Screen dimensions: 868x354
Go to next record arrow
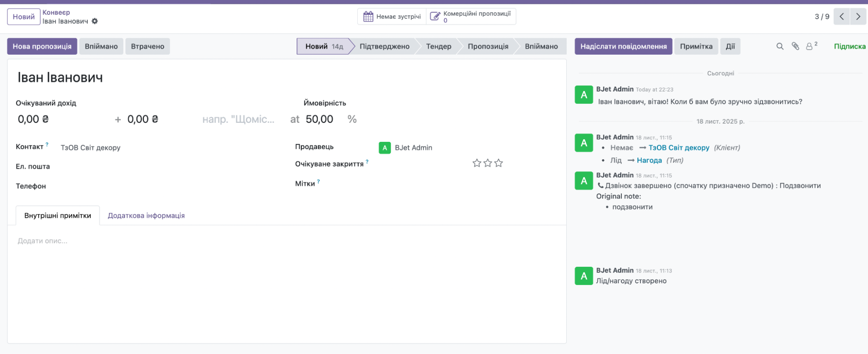858,16
